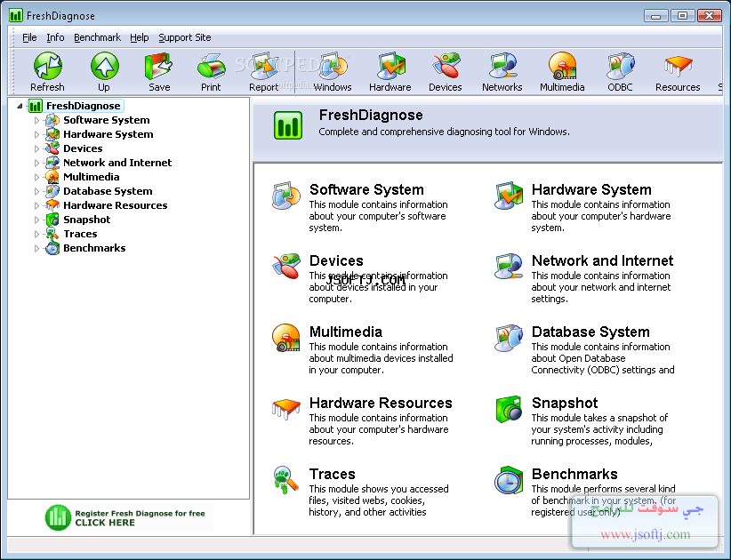Image resolution: width=731 pixels, height=560 pixels.
Task: Click the Refresh toolbar icon
Action: [x=47, y=66]
